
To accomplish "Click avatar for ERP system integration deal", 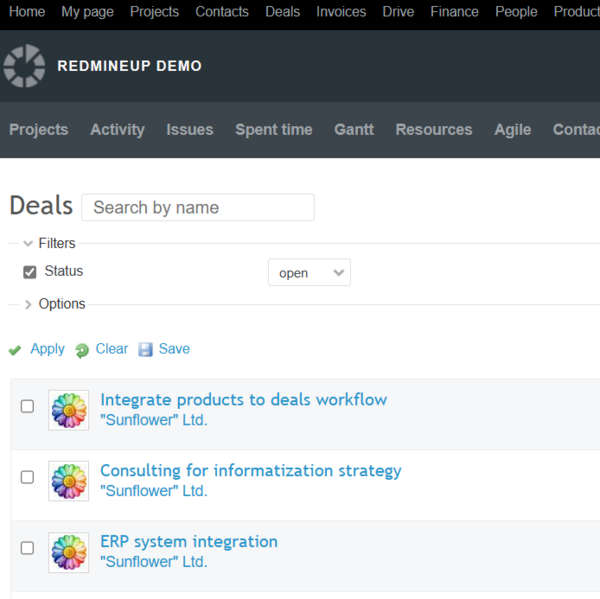I will [x=69, y=552].
